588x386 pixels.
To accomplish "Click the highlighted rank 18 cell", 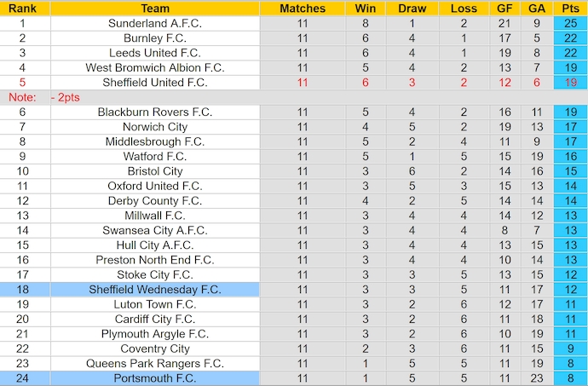I will (x=22, y=290).
